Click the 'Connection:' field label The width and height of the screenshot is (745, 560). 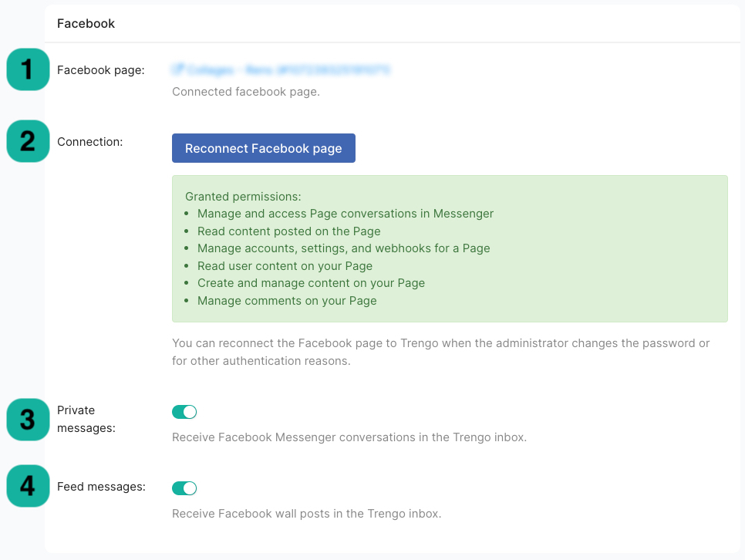[x=89, y=142]
